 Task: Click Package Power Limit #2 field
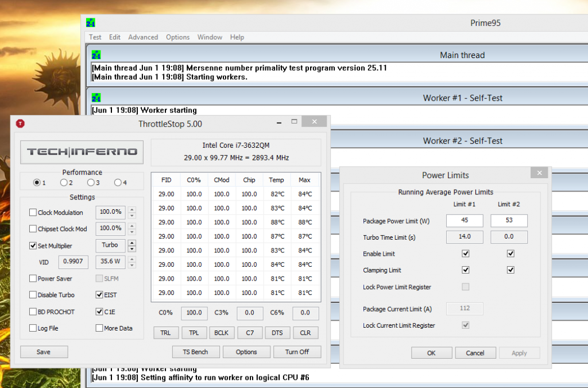pos(509,221)
